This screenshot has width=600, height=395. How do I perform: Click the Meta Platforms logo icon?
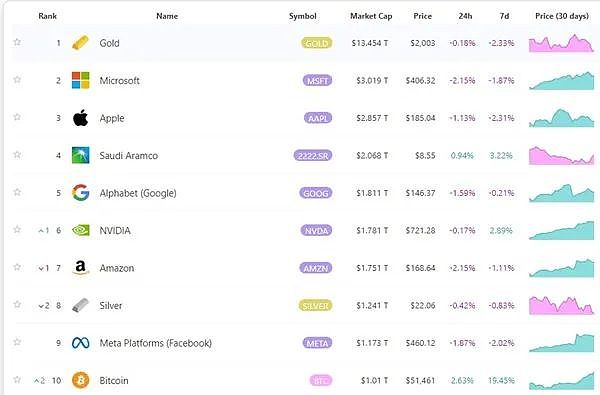pos(80,343)
